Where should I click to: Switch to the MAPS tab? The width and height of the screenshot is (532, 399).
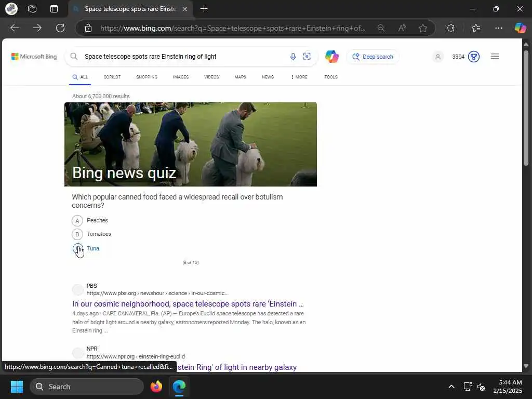tap(240, 77)
